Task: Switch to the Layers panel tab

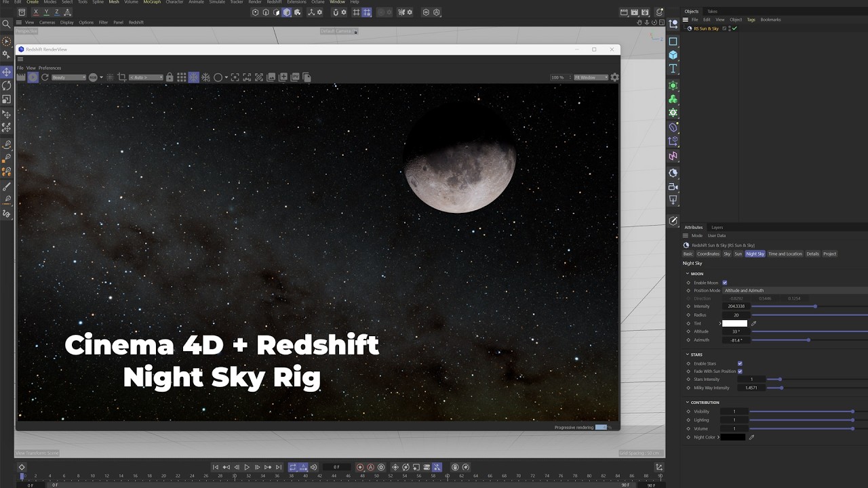Action: click(717, 228)
